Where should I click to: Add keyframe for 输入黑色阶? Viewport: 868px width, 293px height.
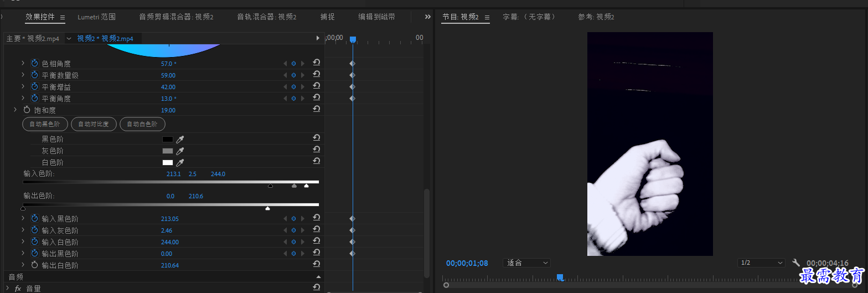click(293, 219)
